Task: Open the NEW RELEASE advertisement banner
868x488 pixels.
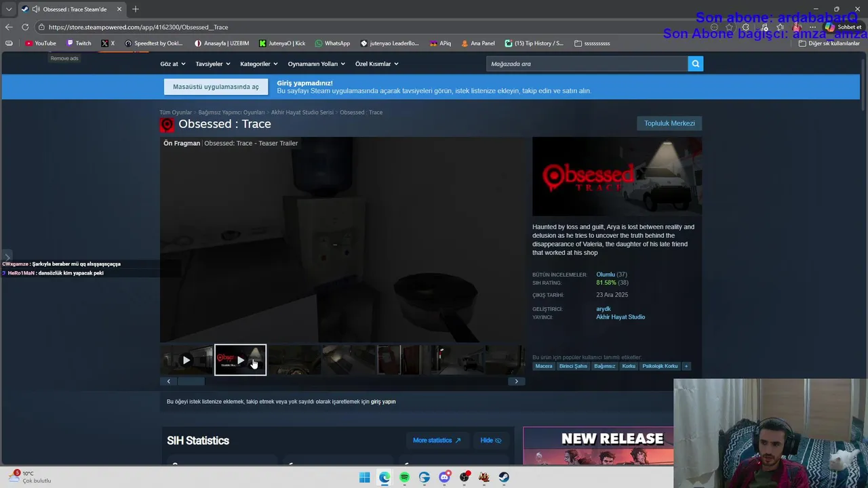Action: (599, 446)
